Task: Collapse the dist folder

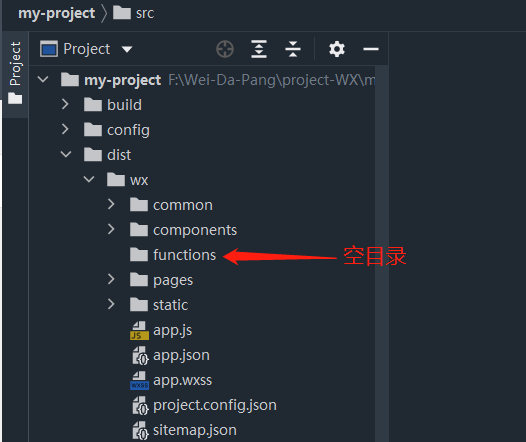Action: 66,154
